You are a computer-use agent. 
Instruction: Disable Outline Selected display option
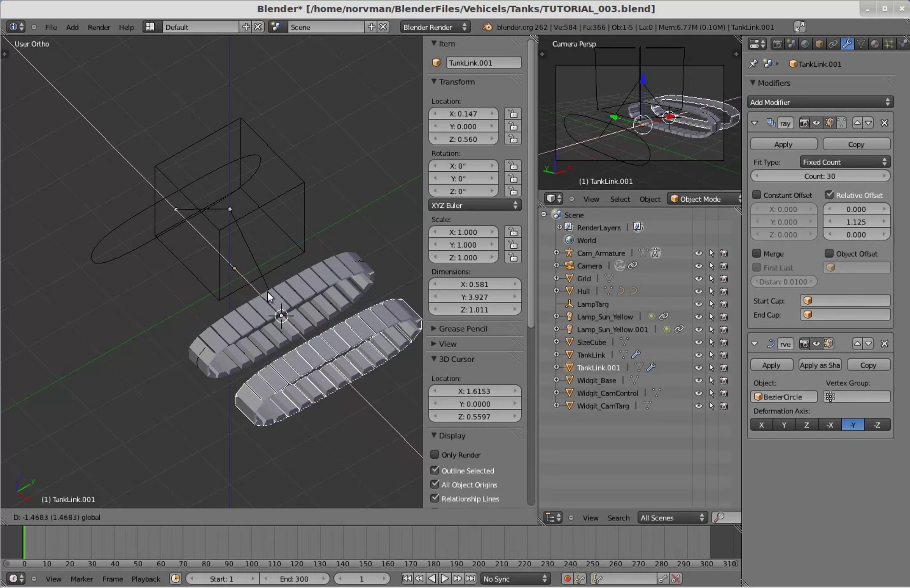(x=435, y=470)
